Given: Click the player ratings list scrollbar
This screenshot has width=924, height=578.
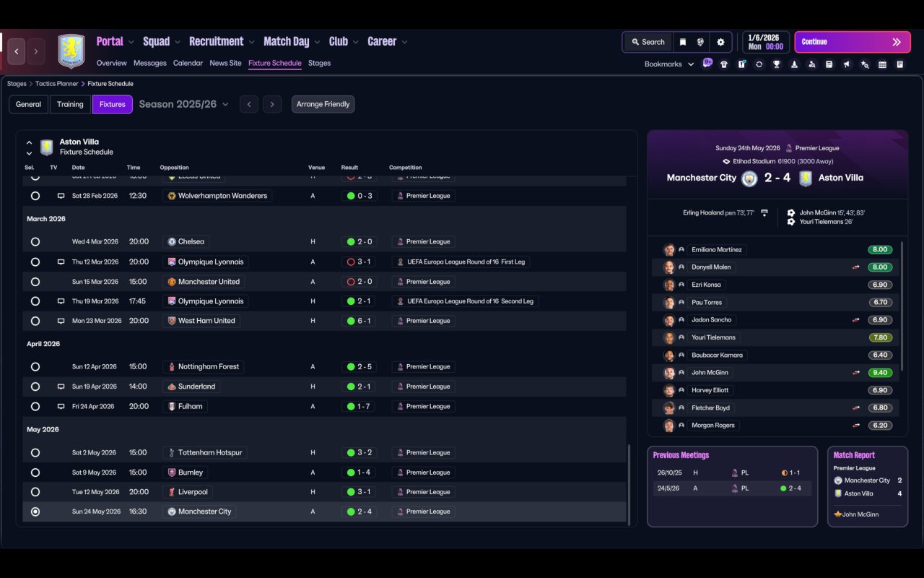Looking at the screenshot, I should (902, 306).
